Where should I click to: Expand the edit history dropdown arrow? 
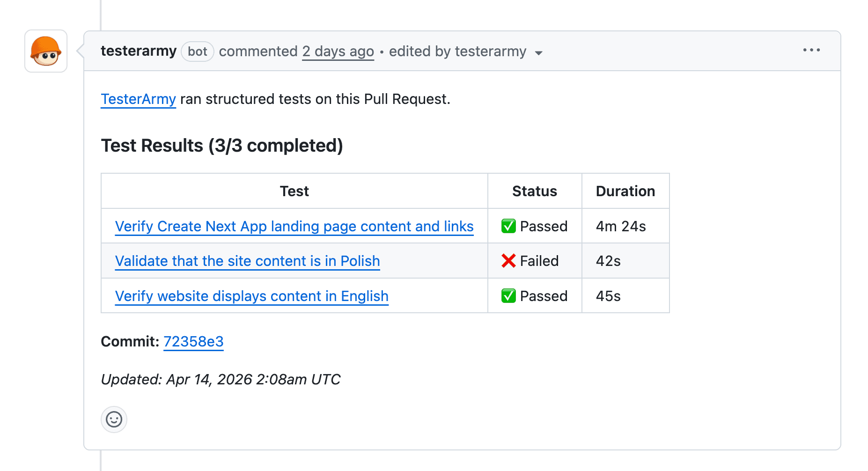coord(539,53)
